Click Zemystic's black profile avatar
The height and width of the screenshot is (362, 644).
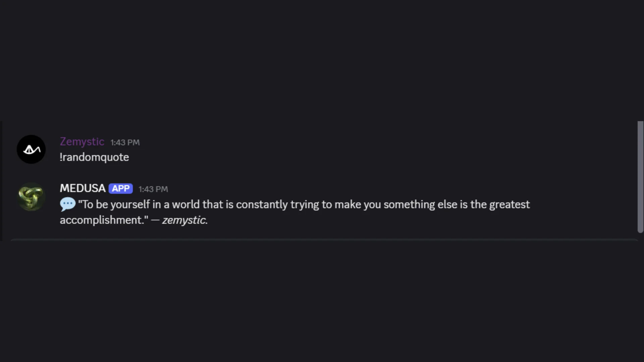coord(31,149)
